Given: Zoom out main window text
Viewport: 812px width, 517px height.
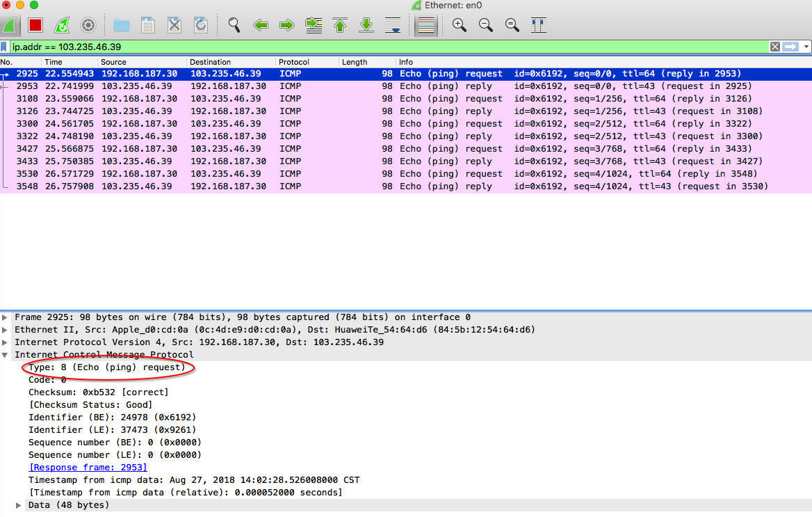Looking at the screenshot, I should 486,25.
